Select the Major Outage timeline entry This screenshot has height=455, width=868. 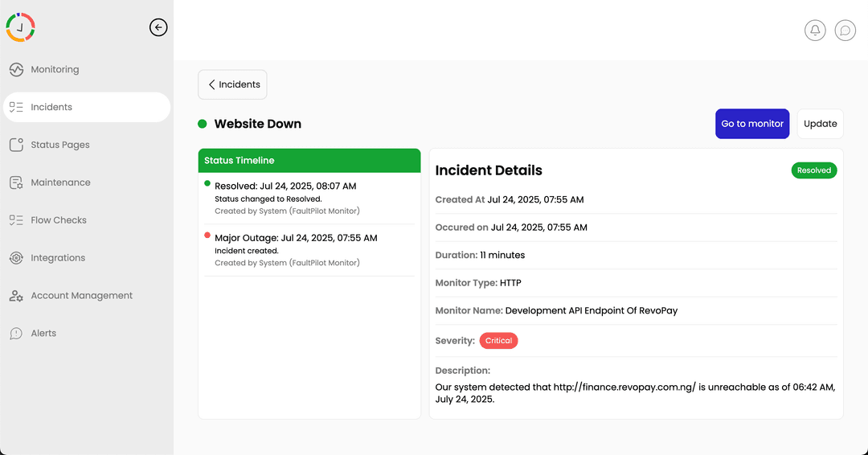click(309, 250)
